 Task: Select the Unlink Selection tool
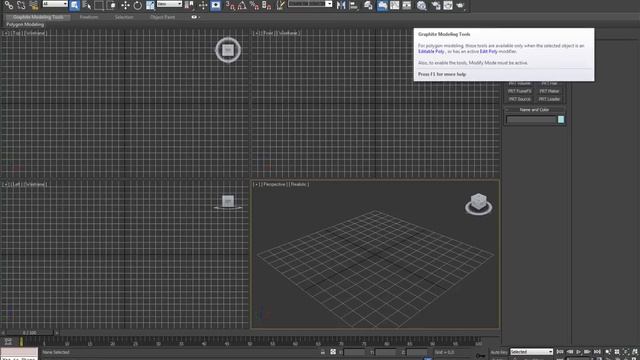click(21, 5)
